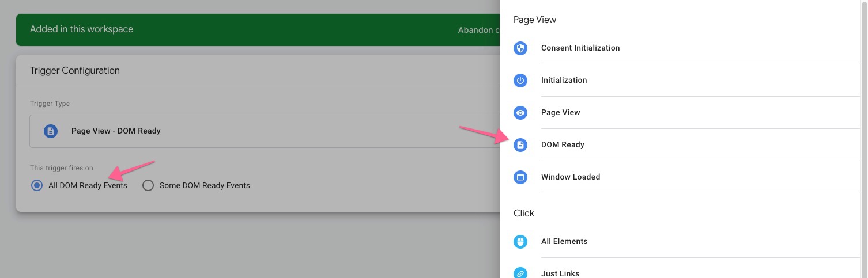Click the This trigger fires on label
This screenshot has height=278, width=868.
[62, 169]
